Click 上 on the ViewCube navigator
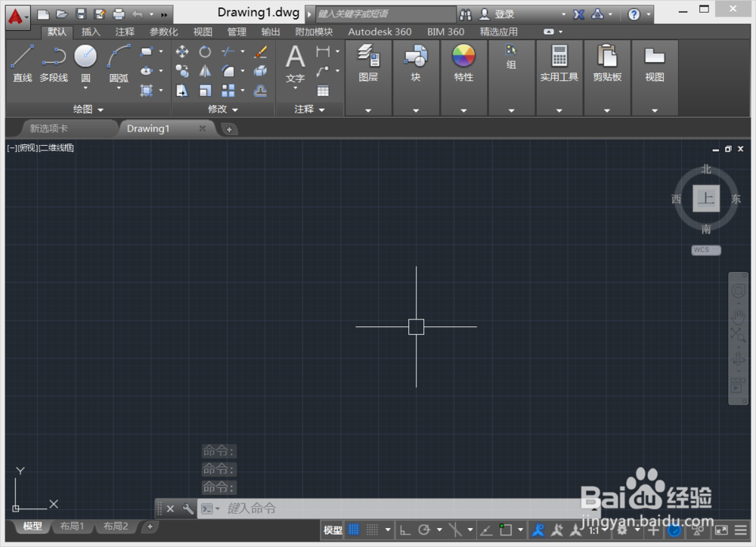Screen dimensions: 756x547 (705, 199)
